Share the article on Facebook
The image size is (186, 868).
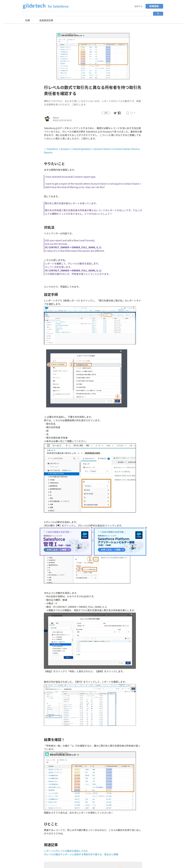click(x=119, y=113)
